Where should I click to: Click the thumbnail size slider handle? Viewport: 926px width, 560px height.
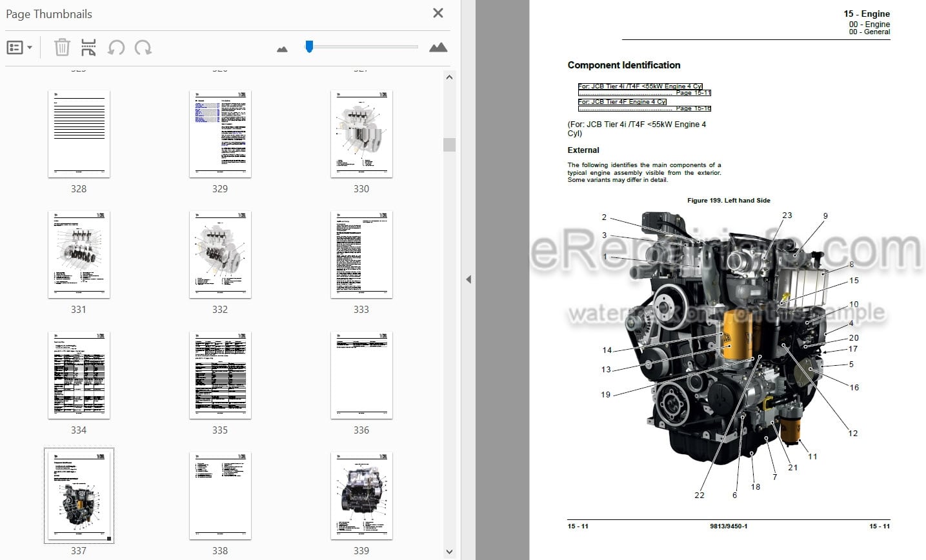309,46
